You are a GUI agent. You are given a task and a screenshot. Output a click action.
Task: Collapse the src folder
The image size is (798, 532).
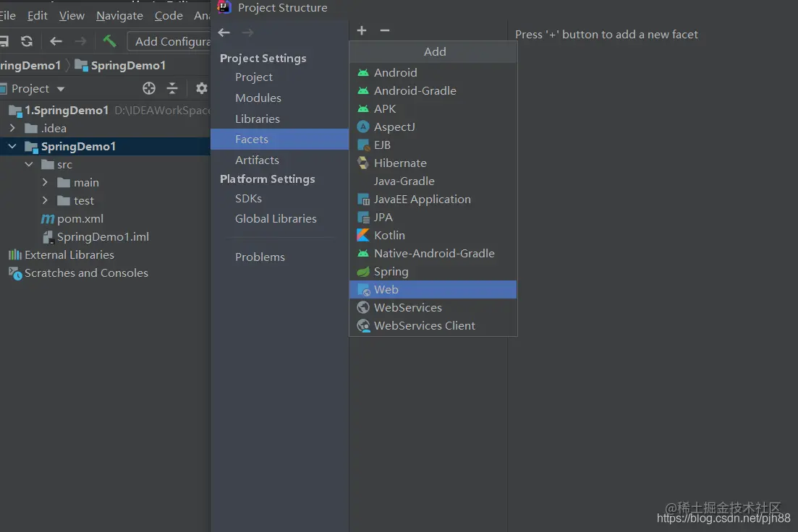click(x=29, y=164)
